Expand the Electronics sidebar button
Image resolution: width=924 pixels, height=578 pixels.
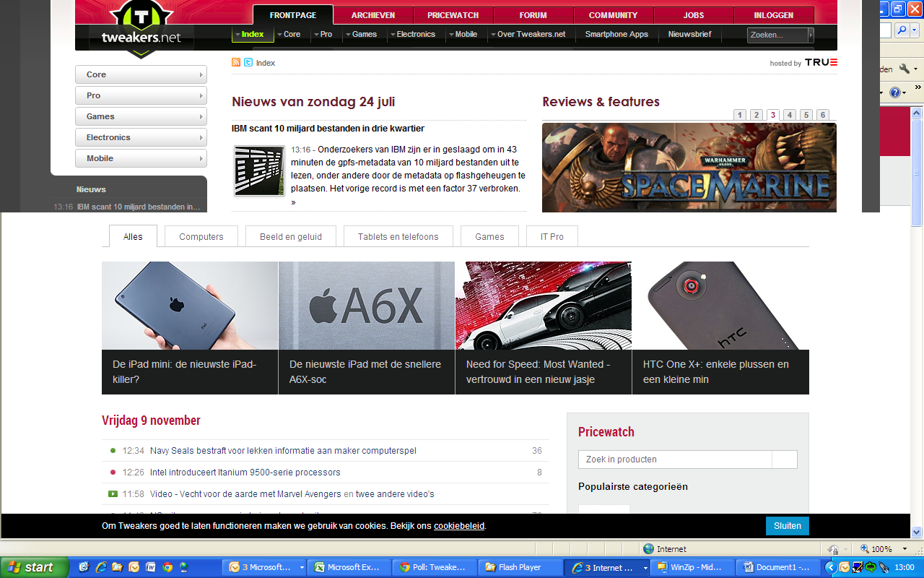[141, 137]
